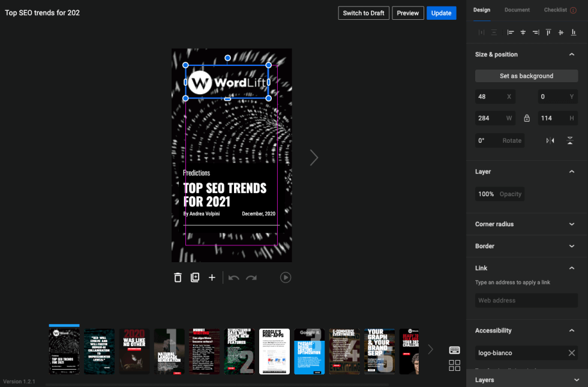This screenshot has height=387, width=588.
Task: Click the rotation handle above the logo
Action: [x=227, y=58]
